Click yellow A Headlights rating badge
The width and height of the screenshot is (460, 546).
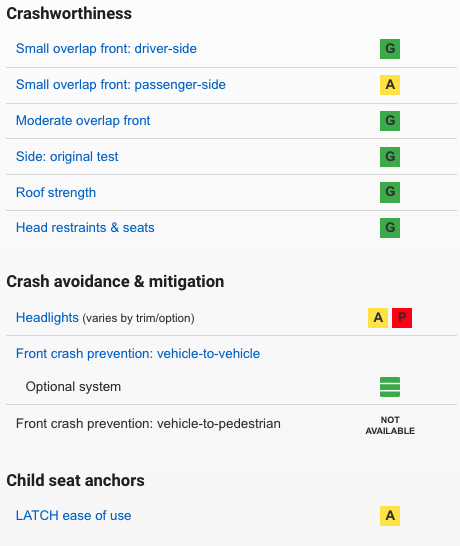tap(378, 318)
